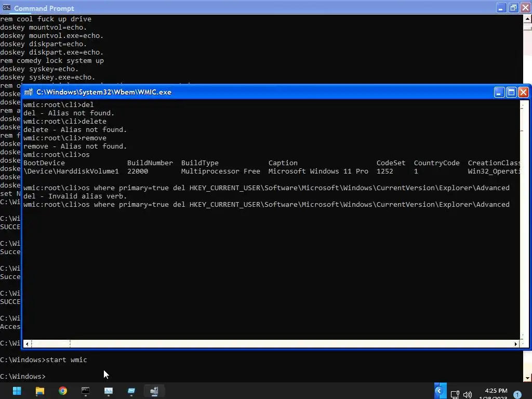Screen dimensions: 532x399
Task: Show hidden tray icons chevron
Action: pyautogui.click(x=440, y=391)
